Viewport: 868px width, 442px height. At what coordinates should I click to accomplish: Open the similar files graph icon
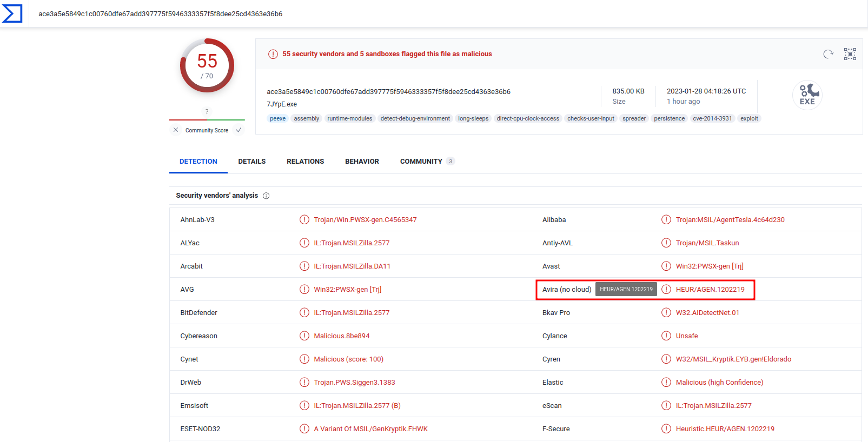(850, 54)
